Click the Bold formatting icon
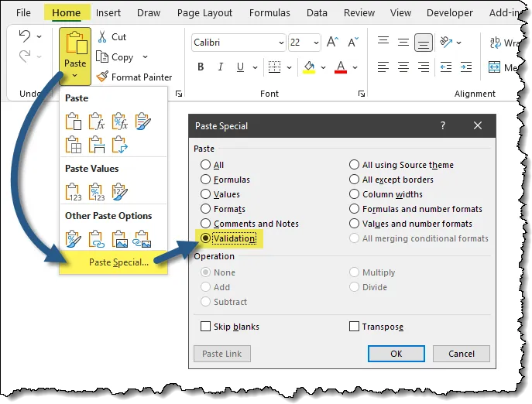 click(201, 67)
